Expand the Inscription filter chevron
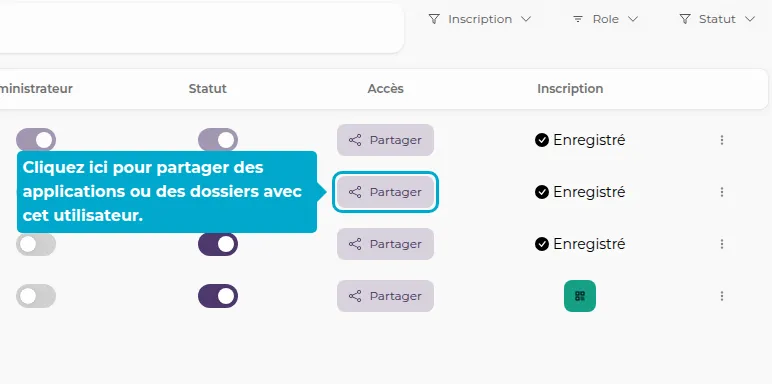 [x=526, y=19]
